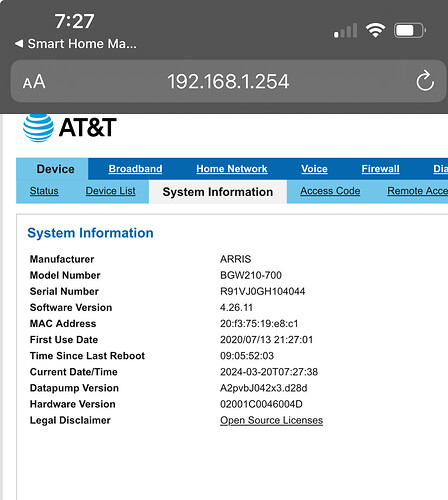The width and height of the screenshot is (448, 500).
Task: Tap the back arrow to Smart Home Manager
Action: [19, 43]
